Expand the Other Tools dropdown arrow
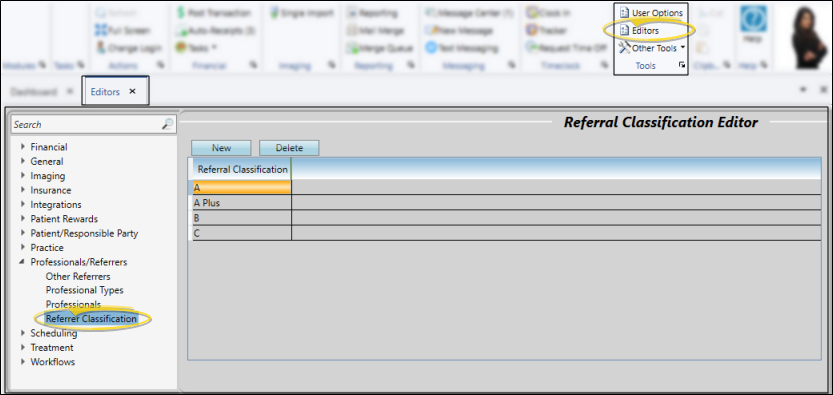 (x=682, y=48)
